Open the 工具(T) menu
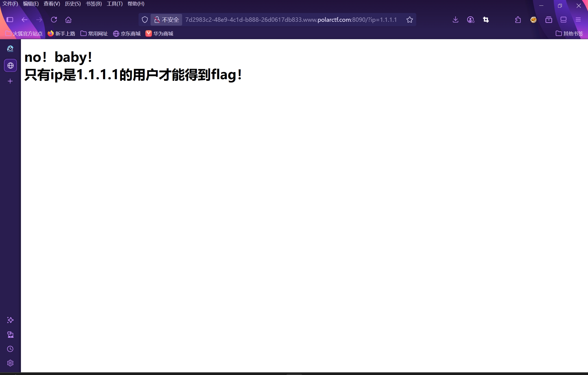Screen dimensions: 588x375 [114, 4]
